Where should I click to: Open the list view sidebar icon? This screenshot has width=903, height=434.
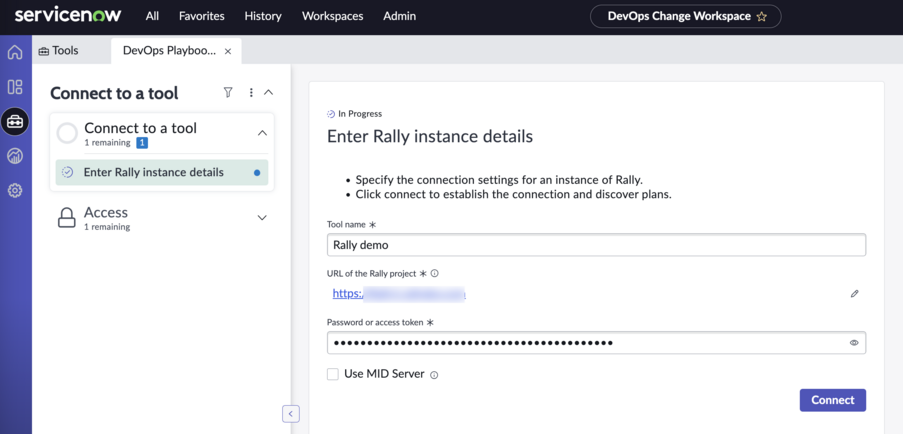tap(15, 87)
